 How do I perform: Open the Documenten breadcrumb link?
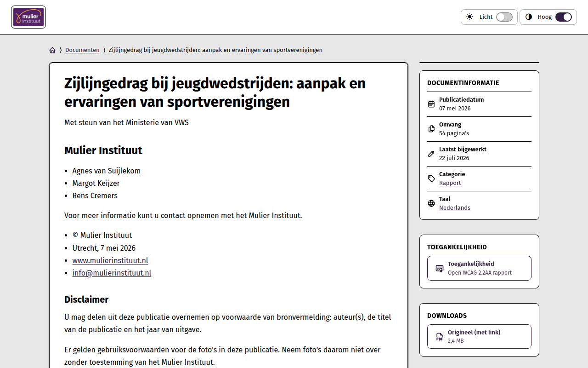pyautogui.click(x=82, y=50)
